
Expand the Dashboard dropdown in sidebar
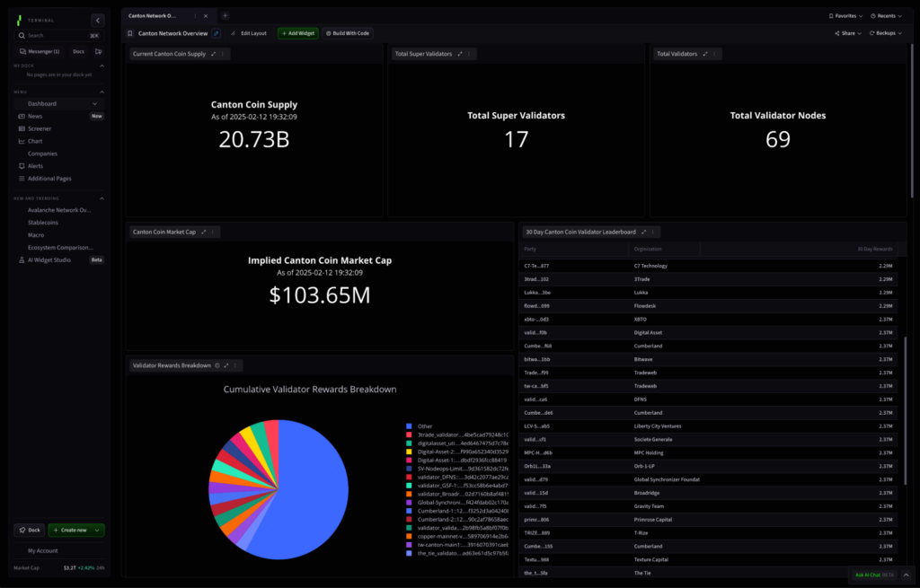95,104
